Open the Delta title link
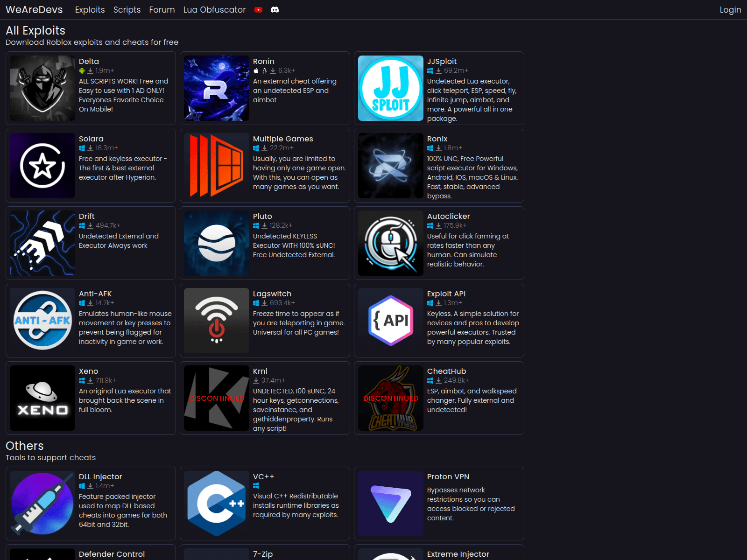This screenshot has width=747, height=560. (x=89, y=61)
